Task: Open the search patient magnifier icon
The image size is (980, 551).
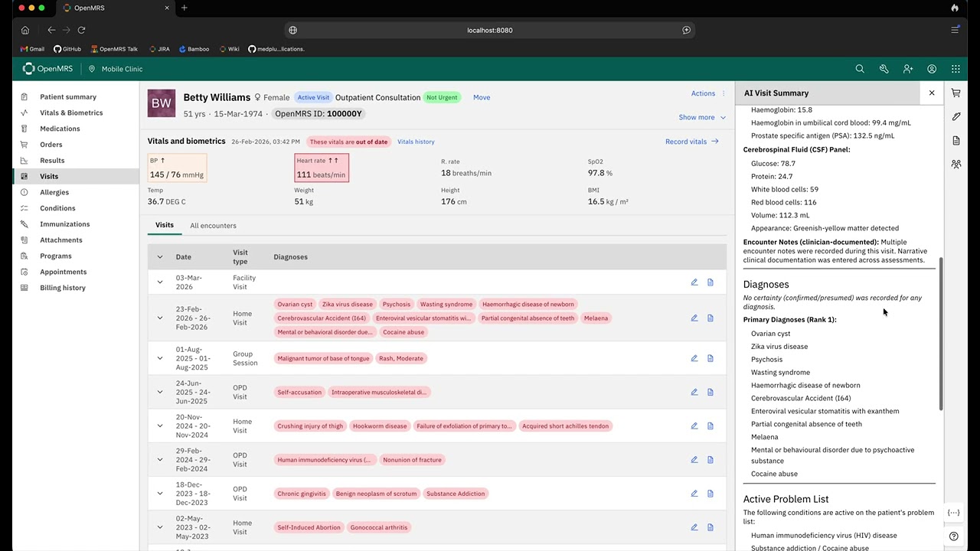Action: (x=860, y=69)
